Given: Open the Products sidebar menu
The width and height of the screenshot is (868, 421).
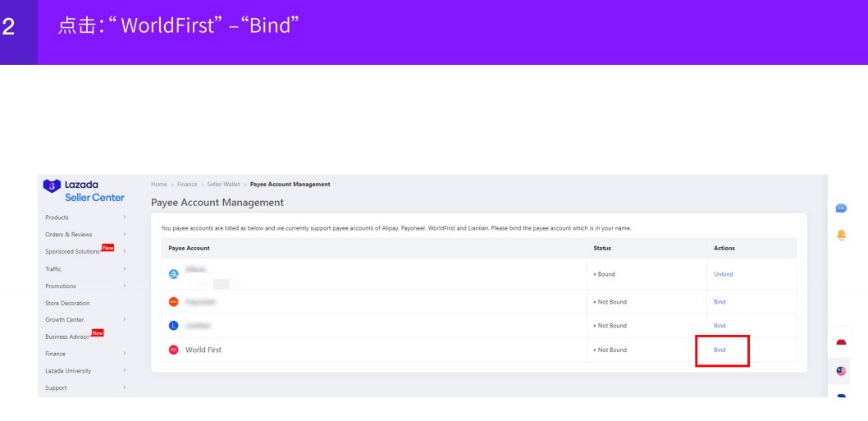Looking at the screenshot, I should [57, 217].
